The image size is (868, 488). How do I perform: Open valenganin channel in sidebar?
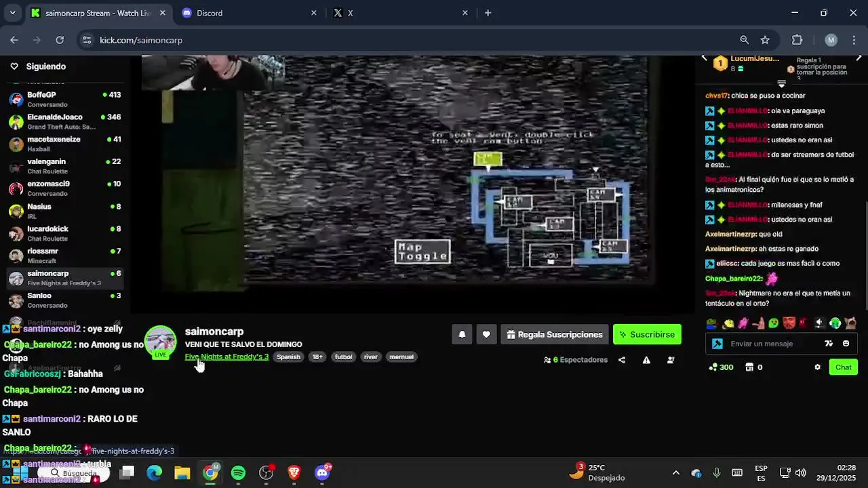65,166
